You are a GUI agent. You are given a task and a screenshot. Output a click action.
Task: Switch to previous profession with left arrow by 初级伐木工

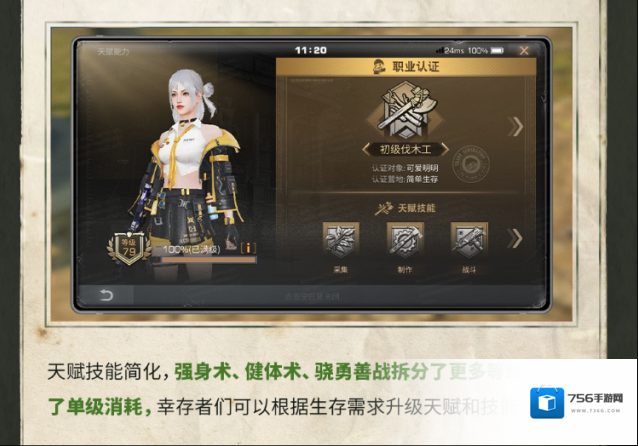[366, 149]
